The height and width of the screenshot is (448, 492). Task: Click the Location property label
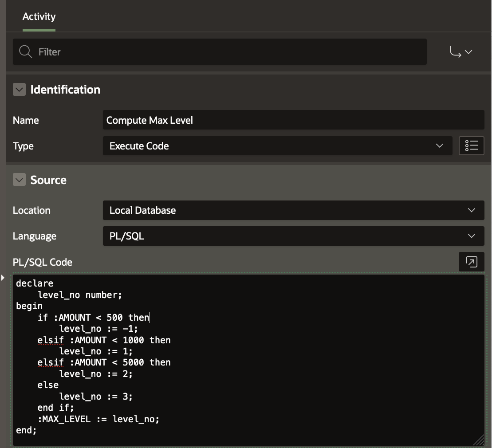pyautogui.click(x=31, y=211)
